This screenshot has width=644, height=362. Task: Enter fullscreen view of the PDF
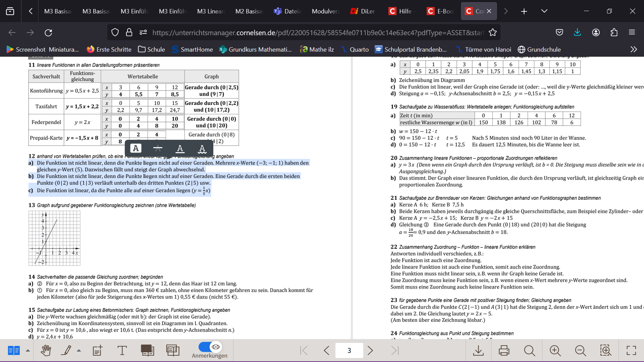(631, 351)
